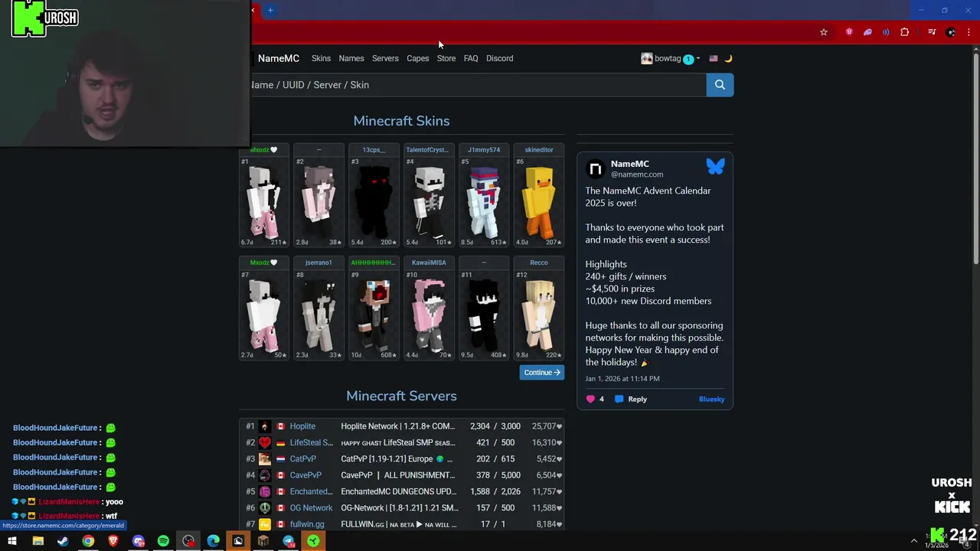The image size is (980, 551).
Task: Click the NameMC avatar in the post
Action: pyautogui.click(x=596, y=168)
